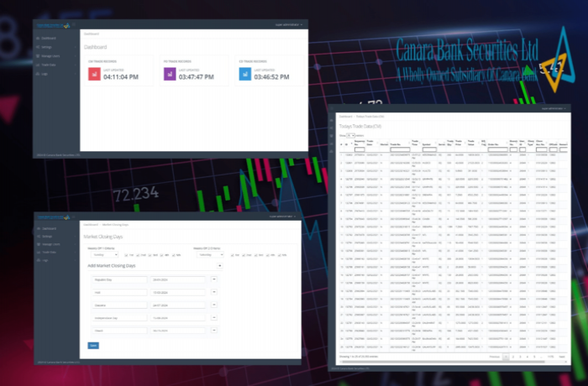This screenshot has height=386, width=588.
Task: Click the add button beside Add Market Closing Days
Action: [x=220, y=266]
